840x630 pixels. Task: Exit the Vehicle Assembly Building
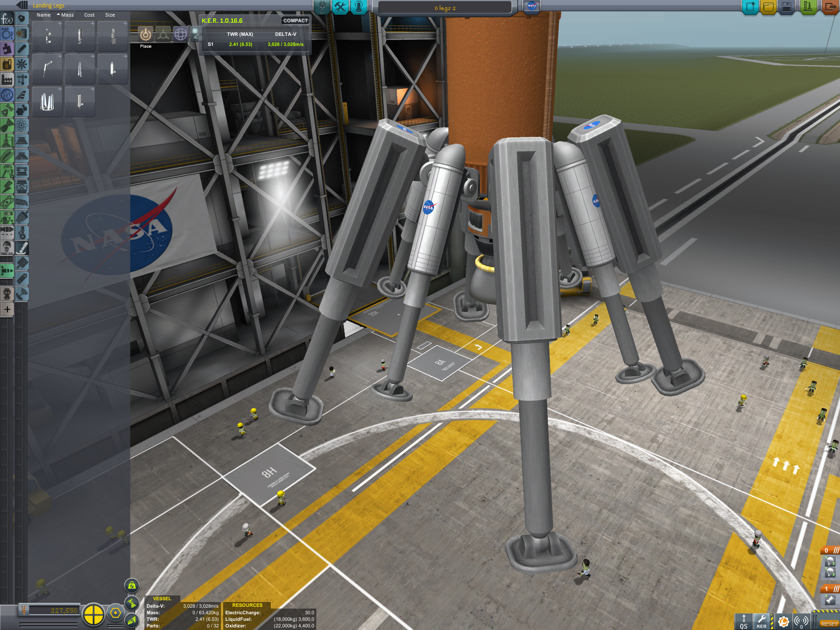pyautogui.click(x=829, y=7)
